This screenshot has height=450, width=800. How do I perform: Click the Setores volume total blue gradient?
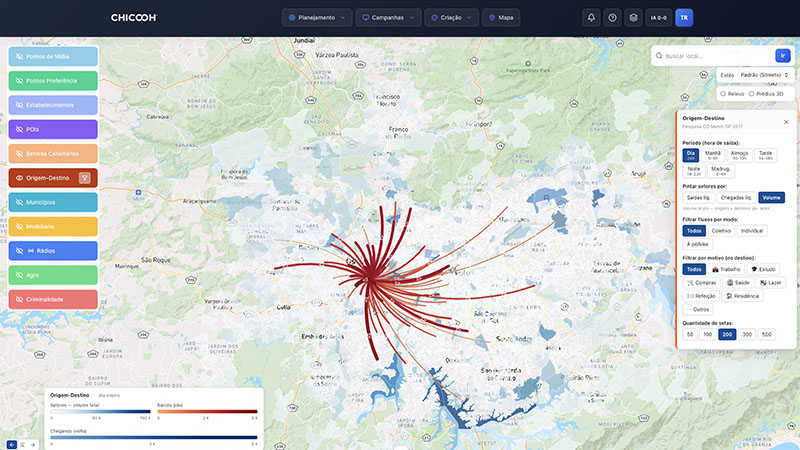pos(101,411)
